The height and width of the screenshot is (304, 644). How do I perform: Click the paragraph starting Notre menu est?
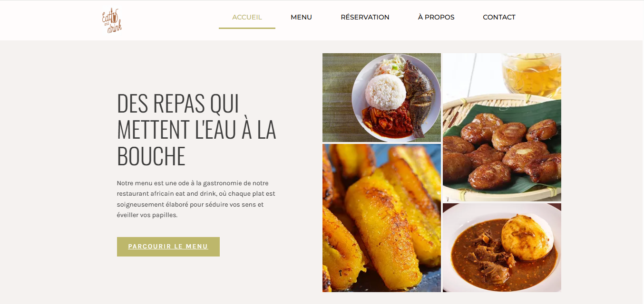196,199
